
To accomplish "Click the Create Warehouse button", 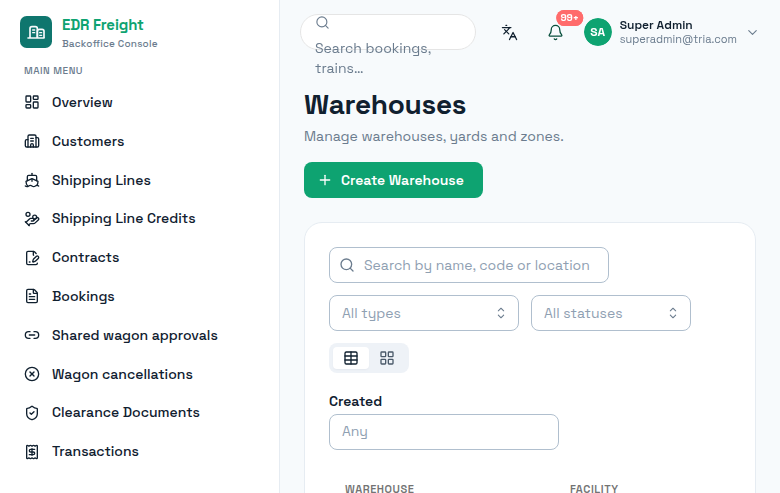I will point(393,180).
